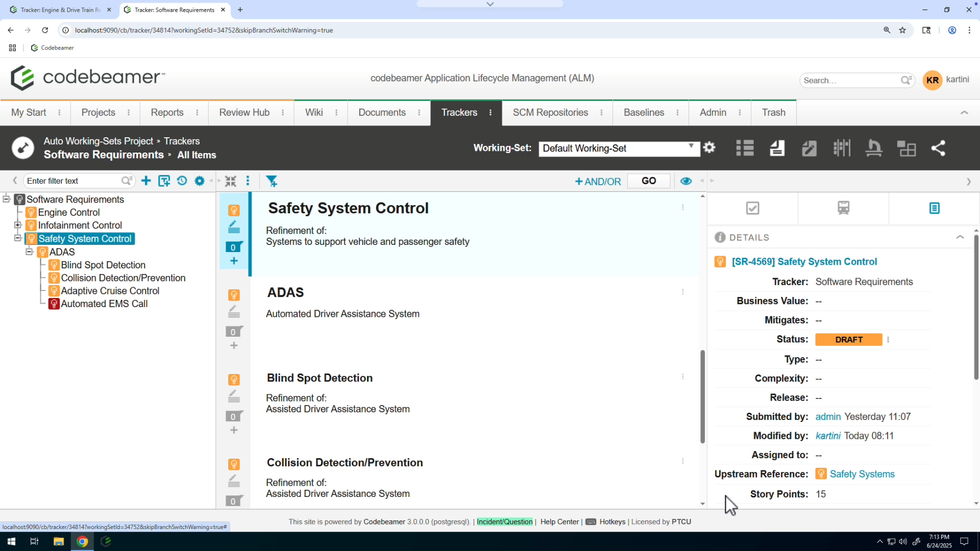The image size is (980, 551).
Task: Open the document view icon
Action: [x=777, y=148]
